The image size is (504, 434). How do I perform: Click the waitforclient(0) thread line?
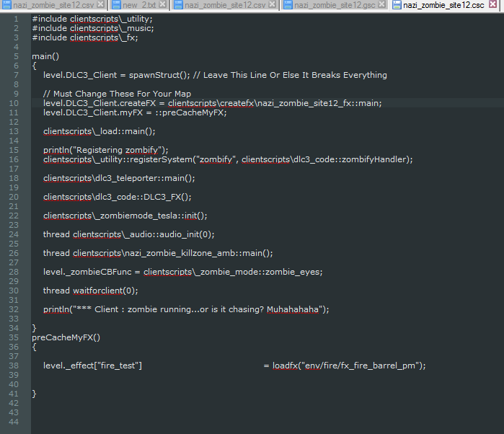pos(91,291)
